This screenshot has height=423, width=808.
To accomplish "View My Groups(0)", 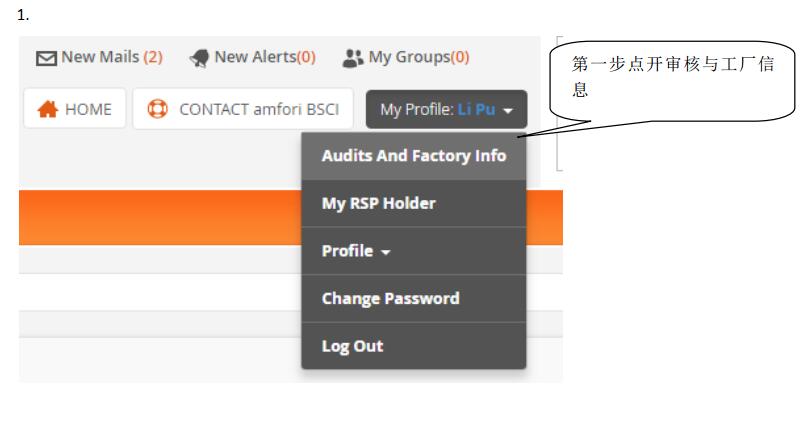I will (406, 57).
